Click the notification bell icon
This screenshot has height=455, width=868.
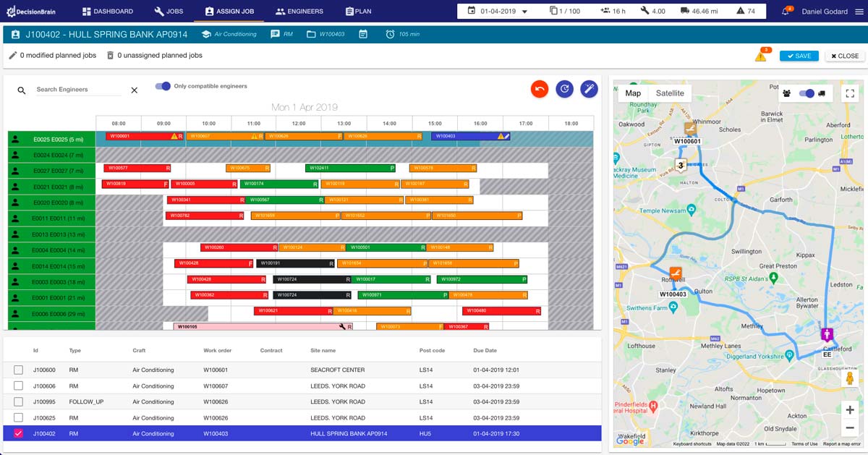point(787,12)
